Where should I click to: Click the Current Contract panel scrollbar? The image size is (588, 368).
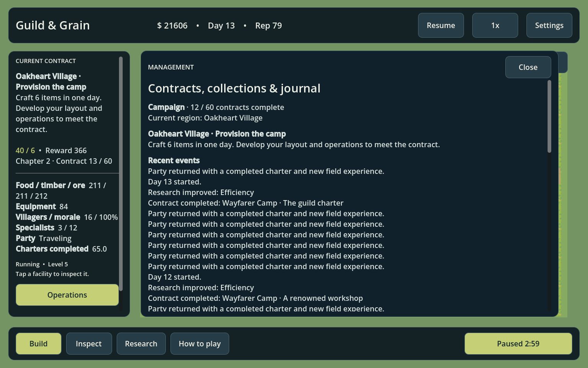coord(121,174)
